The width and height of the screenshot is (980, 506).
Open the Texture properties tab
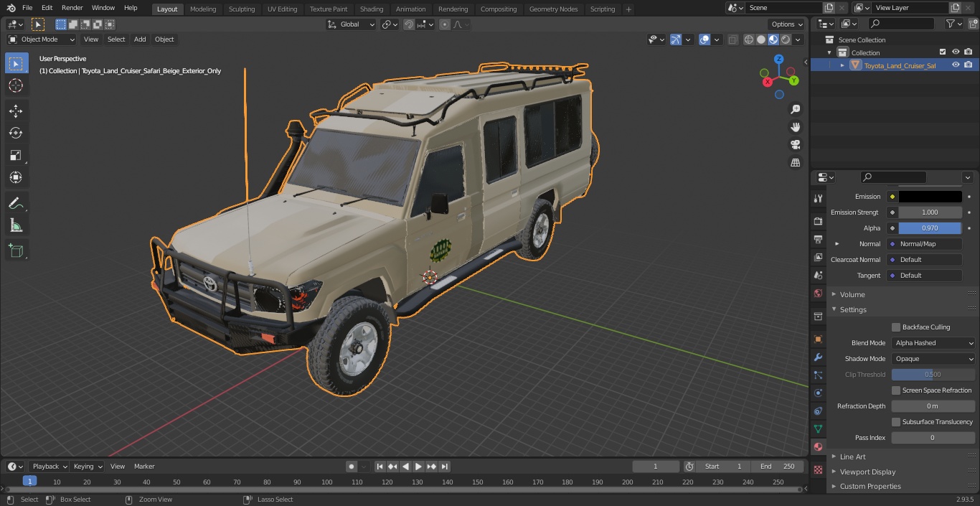818,469
